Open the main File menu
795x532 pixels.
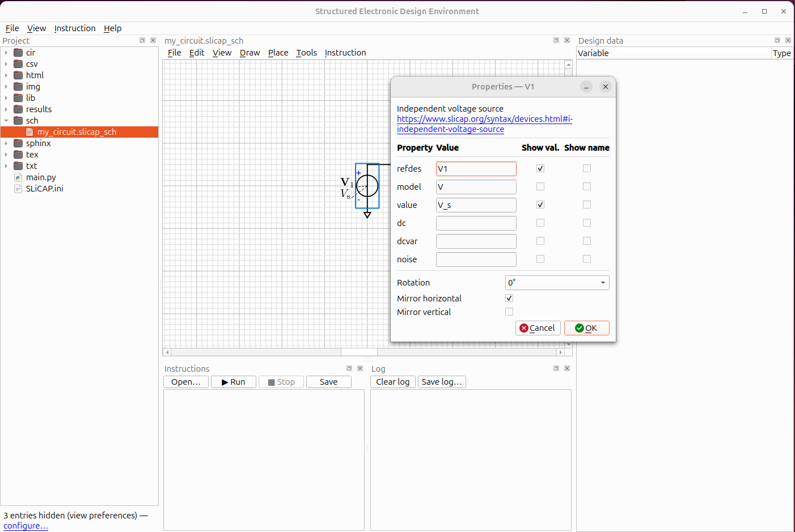pyautogui.click(x=12, y=28)
